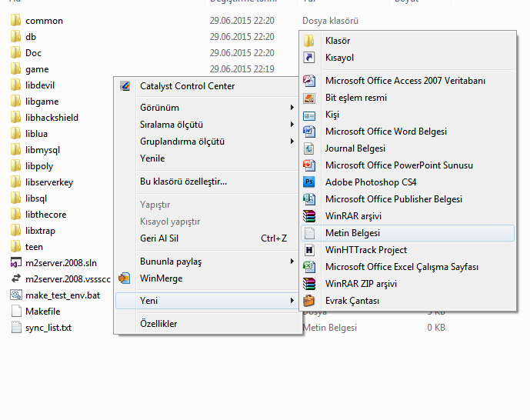
Task: Click the Excel Çalışma Sayfası icon
Action: 309,267
